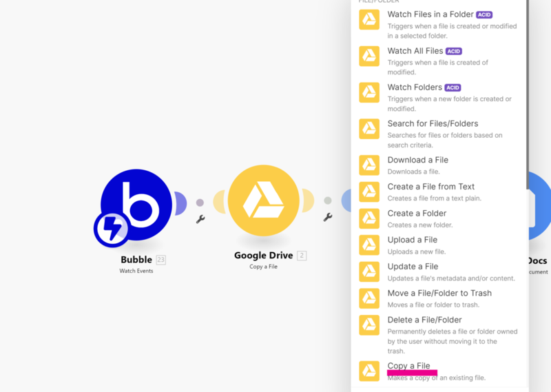Click the Search for Files/Folders icon
Screen dimensions: 551x392
(369, 129)
